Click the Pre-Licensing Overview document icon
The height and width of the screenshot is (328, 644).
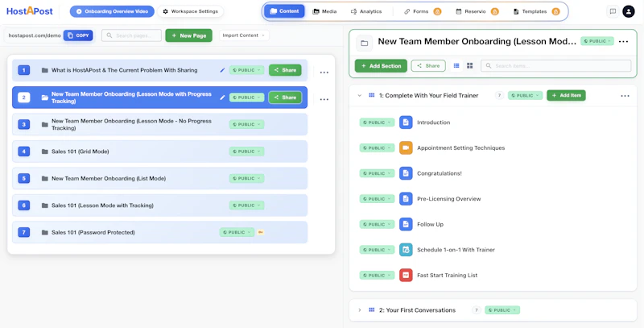click(x=406, y=199)
